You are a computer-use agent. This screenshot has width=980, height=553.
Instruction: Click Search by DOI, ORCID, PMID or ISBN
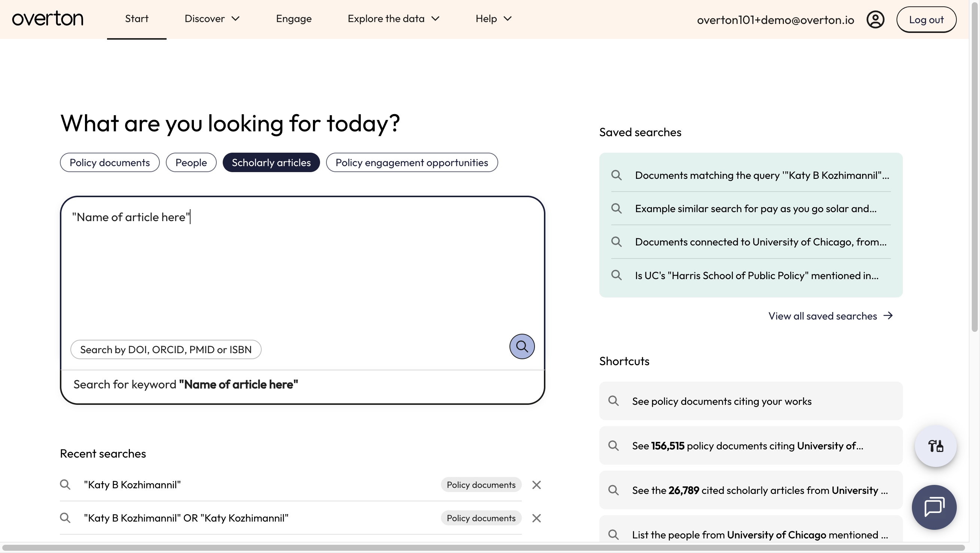[166, 349]
